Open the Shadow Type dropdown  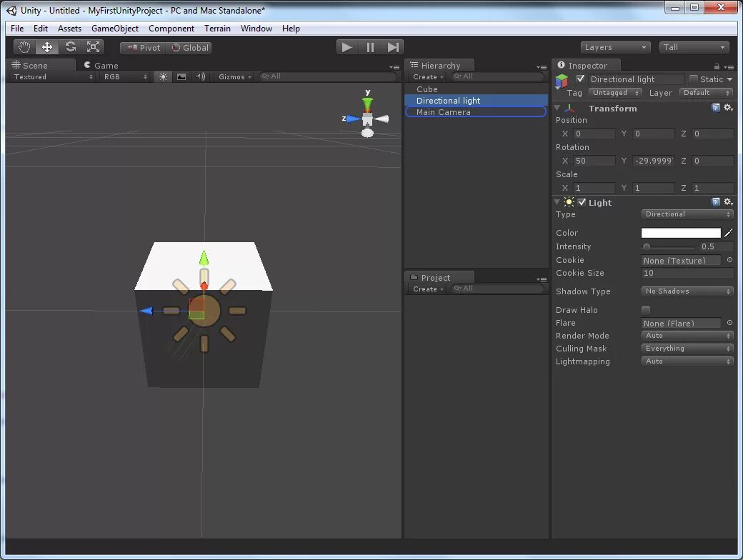point(687,291)
